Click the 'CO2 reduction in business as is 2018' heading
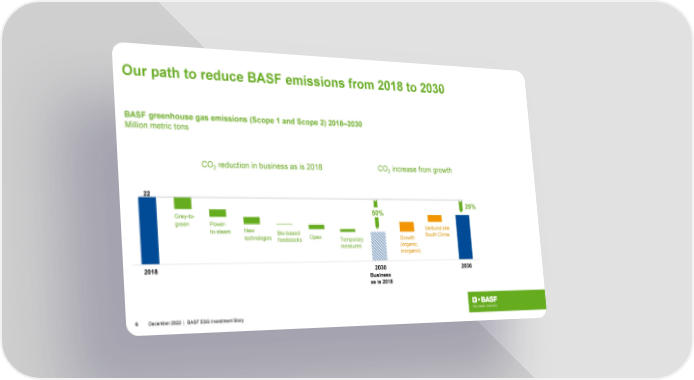This screenshot has width=694, height=380. (x=262, y=166)
